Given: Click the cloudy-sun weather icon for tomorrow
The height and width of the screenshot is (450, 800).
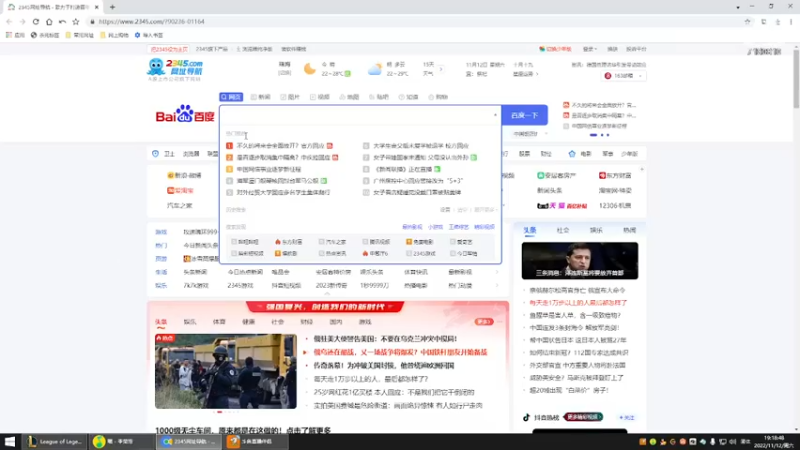Looking at the screenshot, I should (x=375, y=69).
